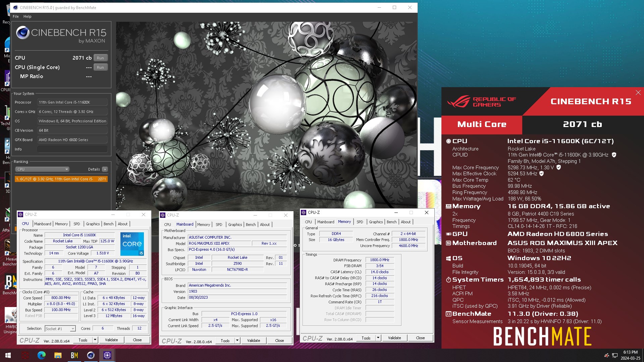Click the GFX Board AMD Radeon HD 6800 Series field
The width and height of the screenshot is (644, 362).
point(72,140)
